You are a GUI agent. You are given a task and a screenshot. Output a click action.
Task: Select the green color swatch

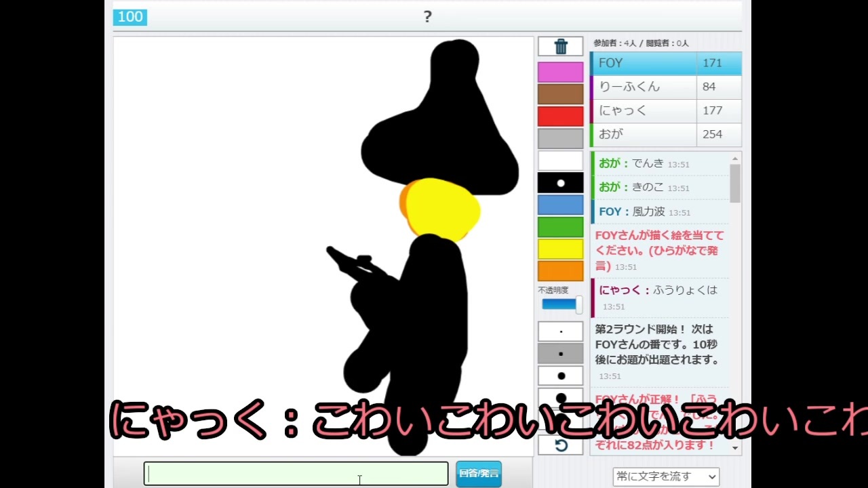560,227
